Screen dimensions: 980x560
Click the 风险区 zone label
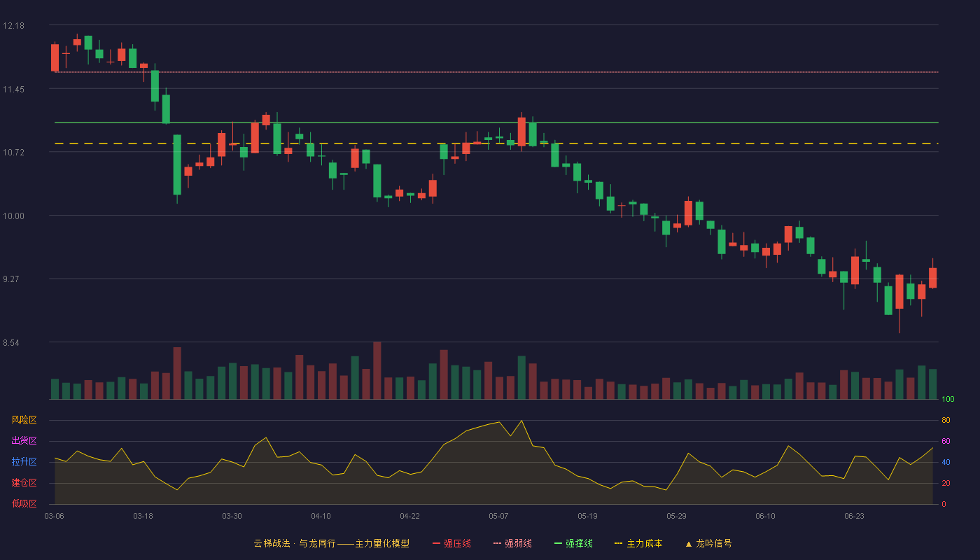pyautogui.click(x=24, y=420)
